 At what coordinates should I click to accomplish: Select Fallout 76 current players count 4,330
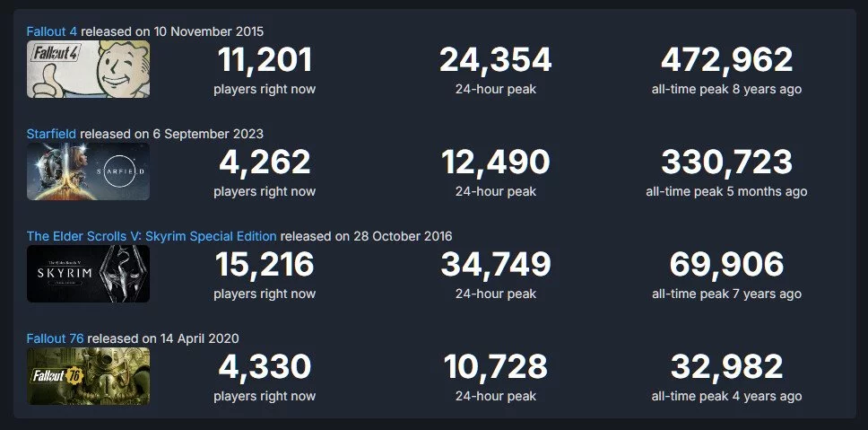[x=265, y=367]
